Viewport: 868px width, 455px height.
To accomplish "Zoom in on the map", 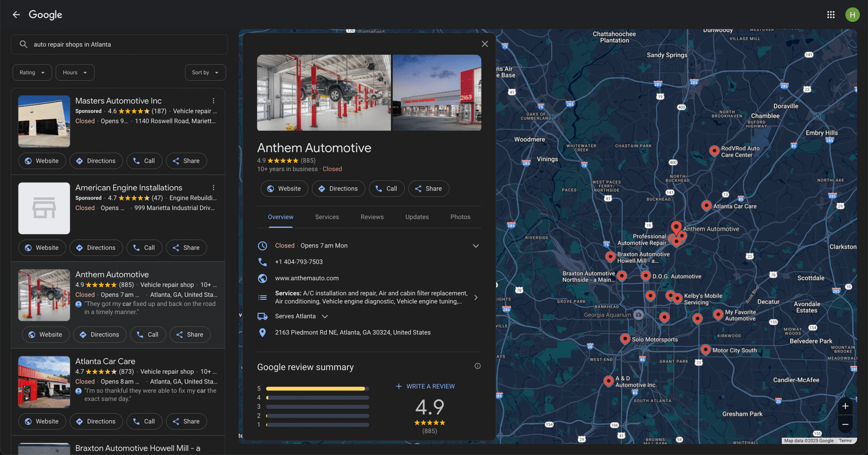I will [x=845, y=406].
